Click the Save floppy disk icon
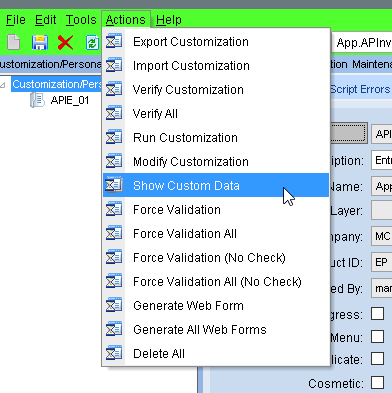Screen dimensions: 392x393 [x=40, y=42]
